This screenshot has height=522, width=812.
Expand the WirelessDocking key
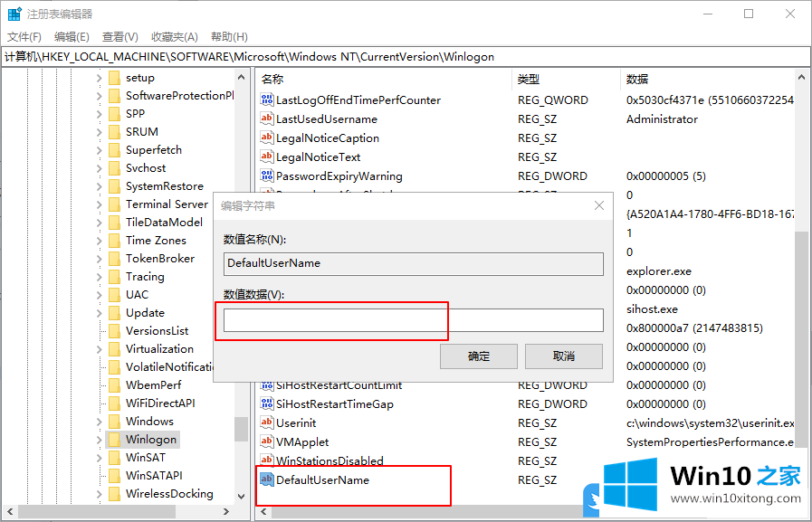[x=99, y=495]
